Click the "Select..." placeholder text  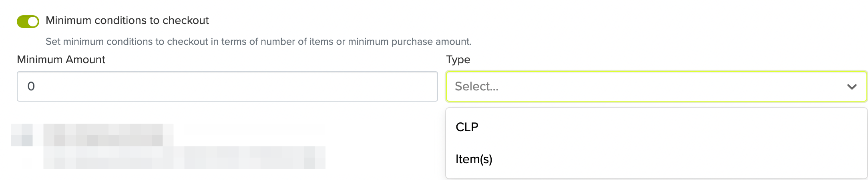tap(476, 86)
